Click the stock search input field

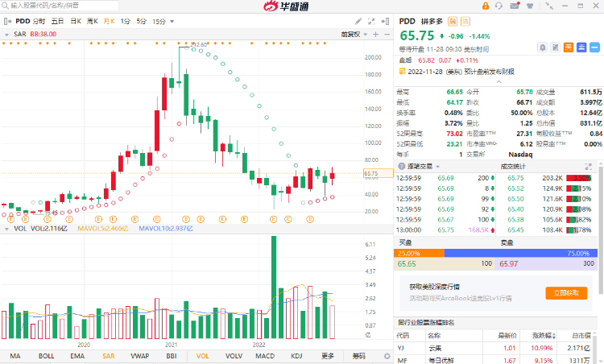[x=60, y=6]
